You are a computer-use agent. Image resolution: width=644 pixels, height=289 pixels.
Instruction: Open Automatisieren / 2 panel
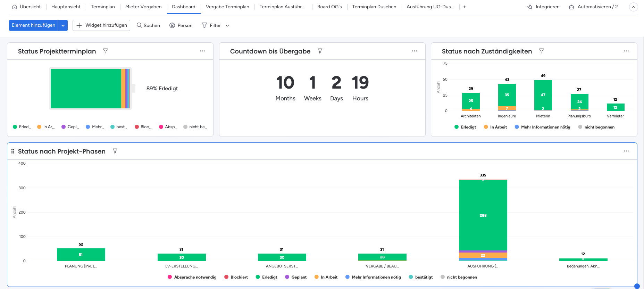pos(593,7)
